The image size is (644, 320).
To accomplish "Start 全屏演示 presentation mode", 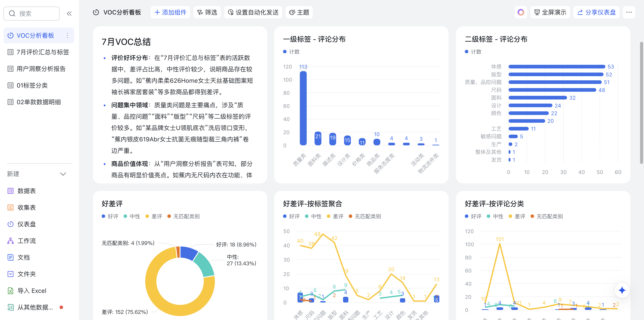I will [550, 12].
